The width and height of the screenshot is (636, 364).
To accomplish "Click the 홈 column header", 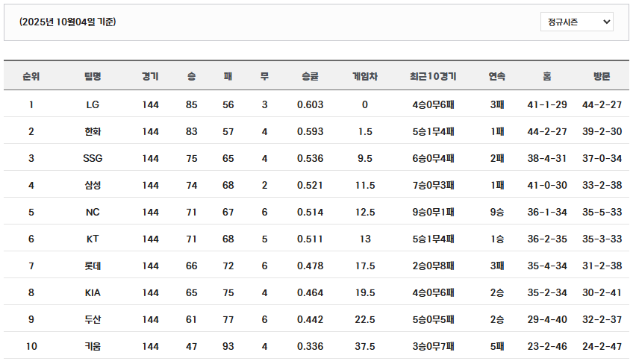I will click(x=546, y=76).
